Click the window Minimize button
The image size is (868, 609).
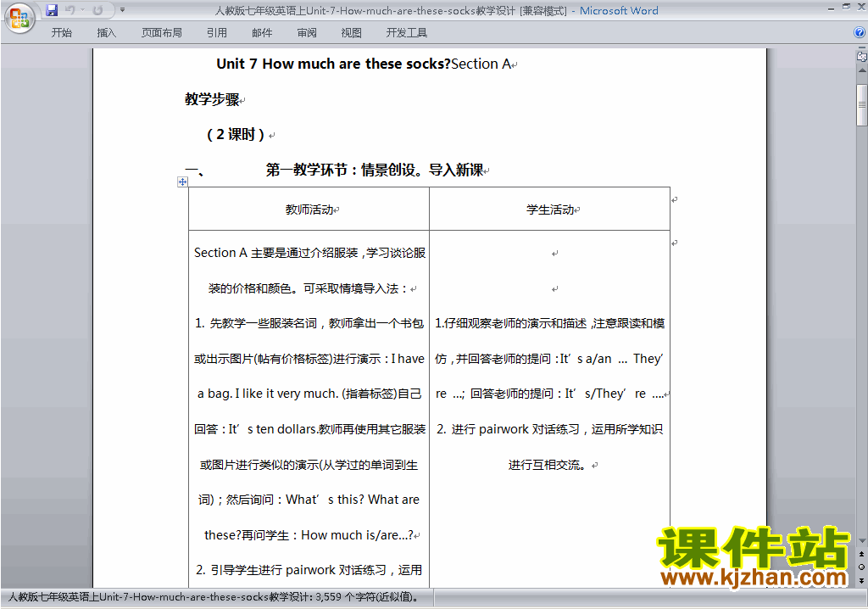pos(831,8)
